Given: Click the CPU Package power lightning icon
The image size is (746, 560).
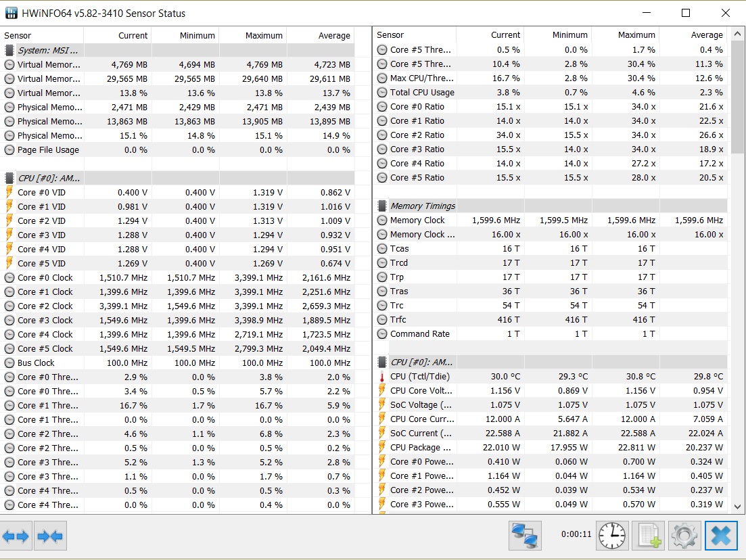Looking at the screenshot, I should tap(381, 447).
